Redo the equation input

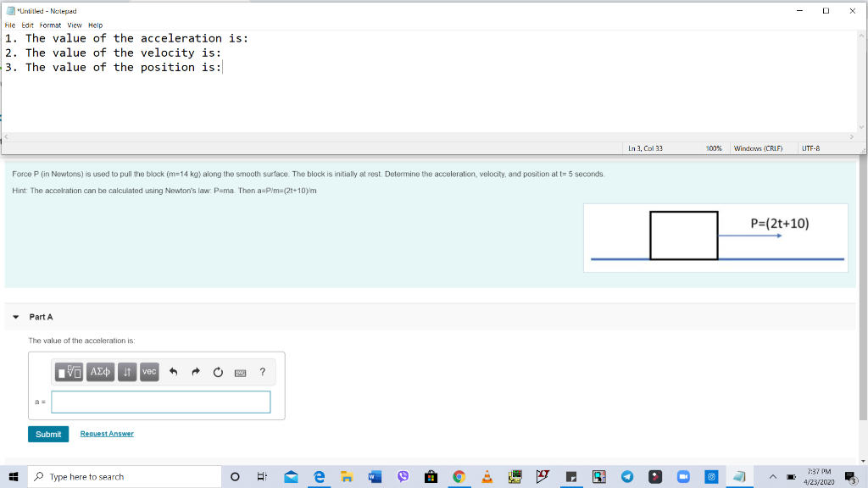pos(195,372)
